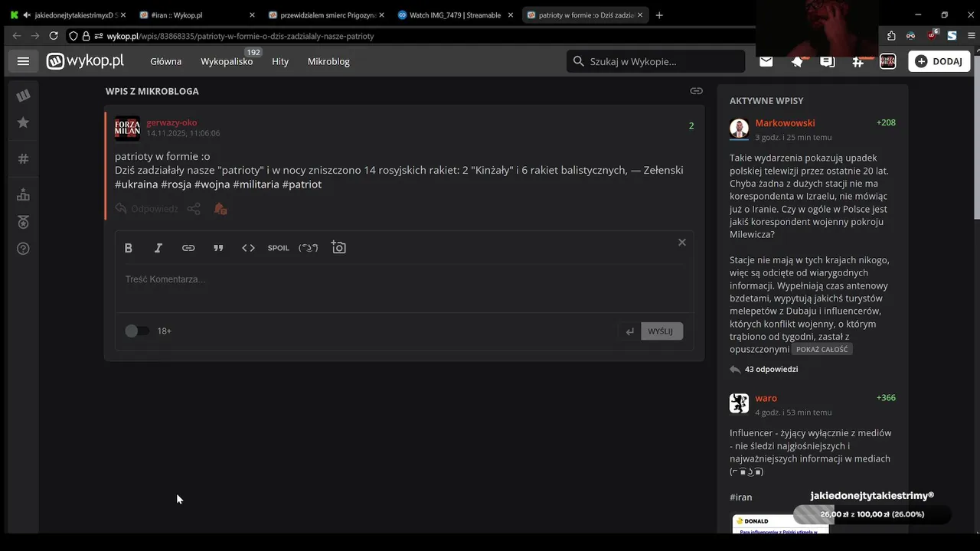Insert SPOIL spoiler tag

[x=278, y=248]
